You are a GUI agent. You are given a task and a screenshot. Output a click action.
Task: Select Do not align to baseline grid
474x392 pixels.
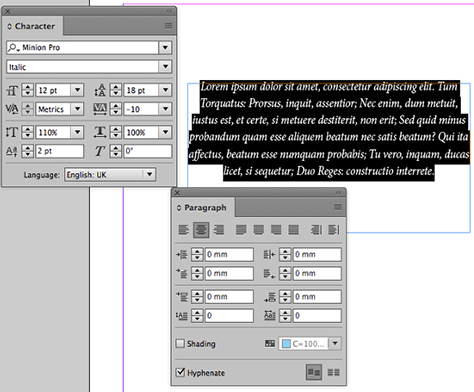pyautogui.click(x=314, y=372)
